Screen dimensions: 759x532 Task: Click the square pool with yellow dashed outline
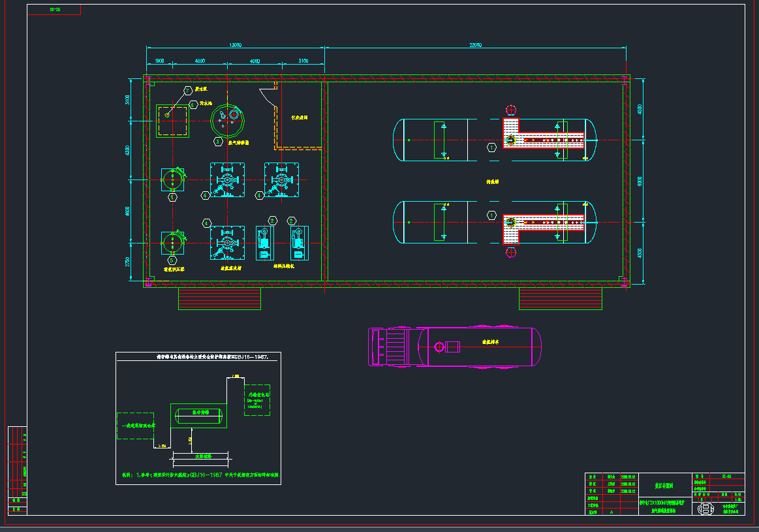coord(173,121)
